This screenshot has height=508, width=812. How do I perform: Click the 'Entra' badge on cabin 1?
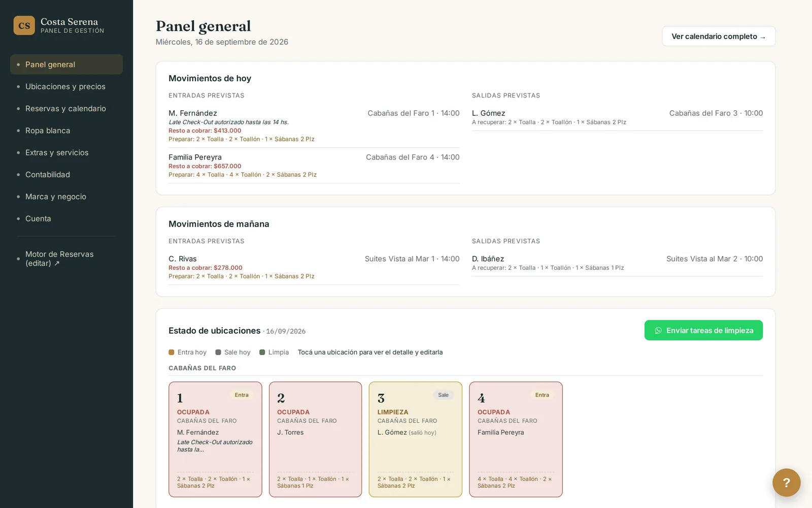242,395
